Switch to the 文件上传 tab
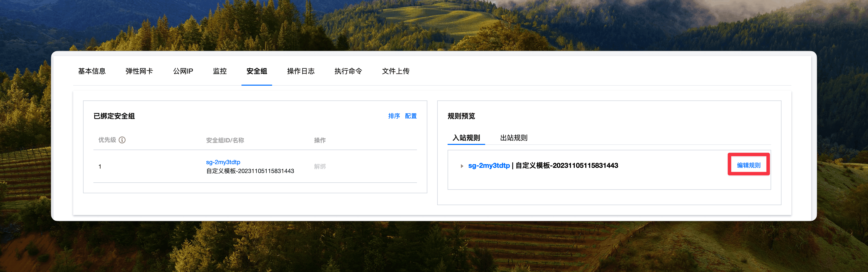The width and height of the screenshot is (868, 272). point(396,71)
